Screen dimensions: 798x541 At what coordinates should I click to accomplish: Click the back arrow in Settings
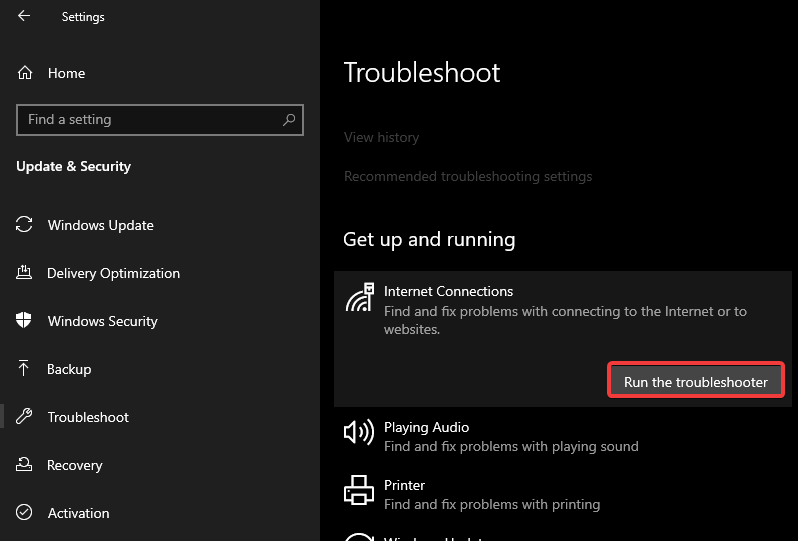(x=24, y=16)
